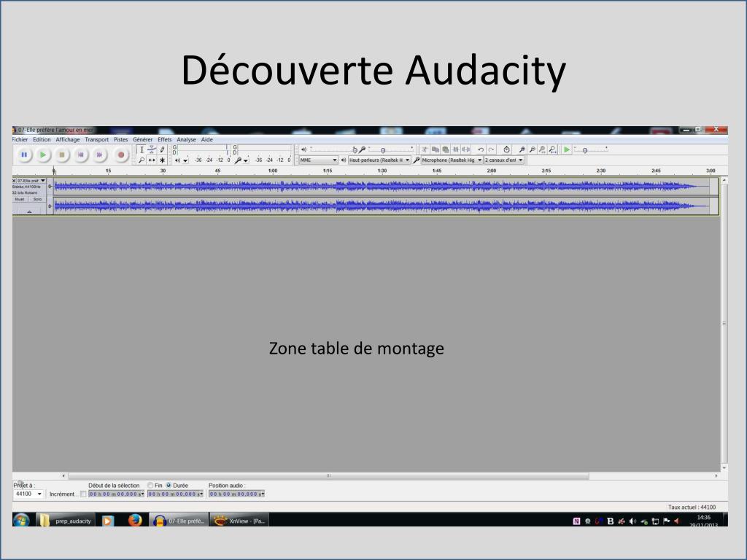Click the Silence audio icon
Viewport: 747px width, 560px height.
466,149
